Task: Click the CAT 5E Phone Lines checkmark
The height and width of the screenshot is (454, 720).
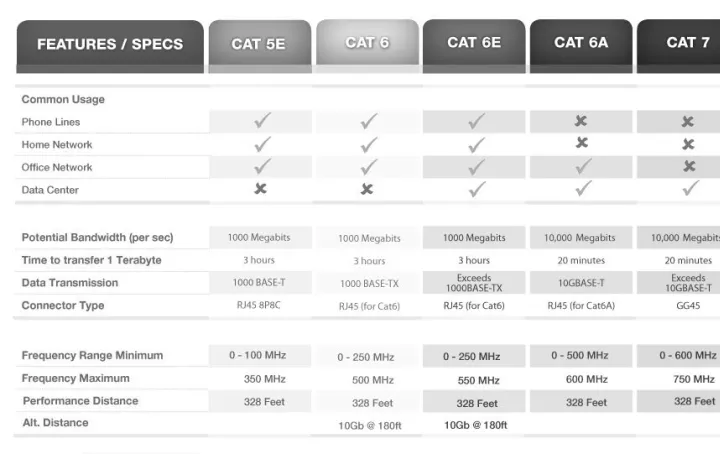Action: click(262, 121)
